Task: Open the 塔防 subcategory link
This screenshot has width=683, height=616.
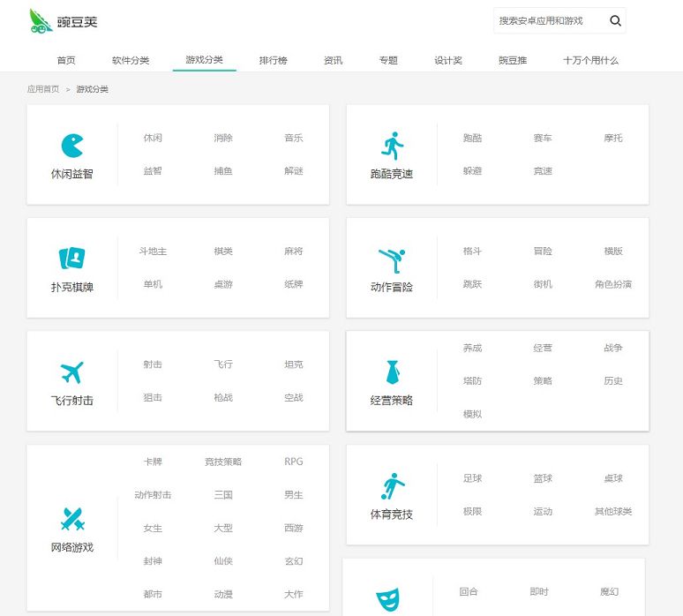Action: coord(472,381)
